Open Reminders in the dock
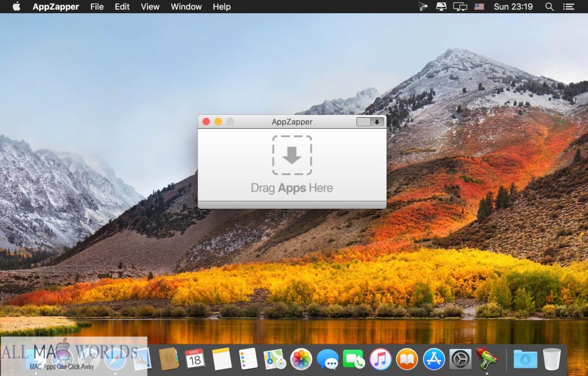Viewport: 588px width, 376px height. click(248, 359)
